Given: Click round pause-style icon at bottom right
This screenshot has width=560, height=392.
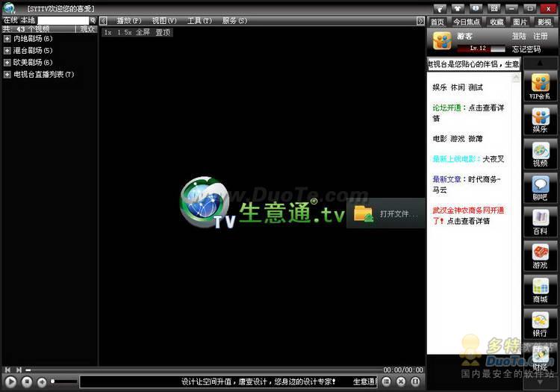Looking at the screenshot, I should (x=415, y=382).
